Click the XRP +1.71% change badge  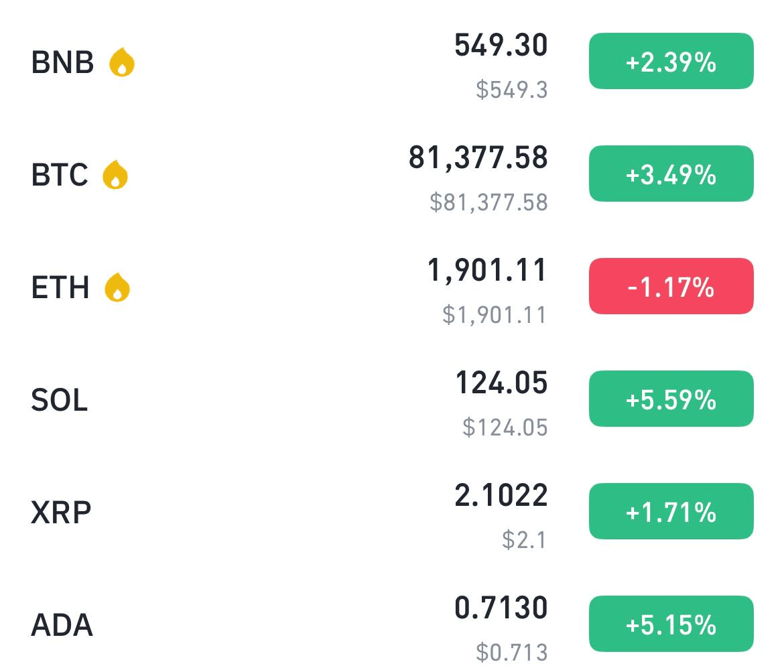coord(671,511)
